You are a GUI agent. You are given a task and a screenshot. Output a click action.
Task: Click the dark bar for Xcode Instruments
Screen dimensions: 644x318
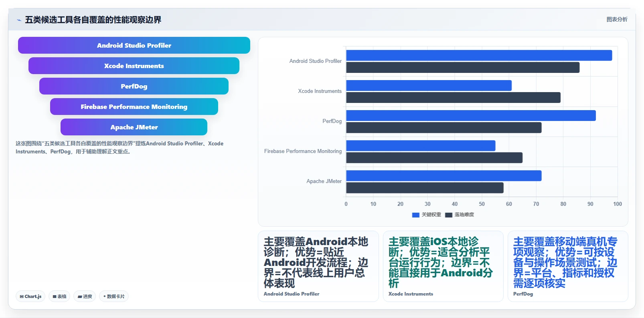(453, 97)
